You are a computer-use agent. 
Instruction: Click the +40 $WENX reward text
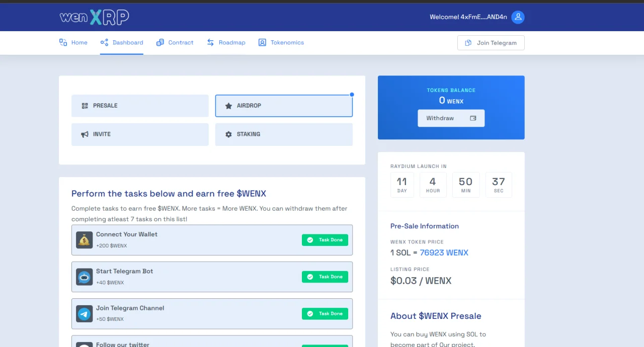[x=110, y=283]
